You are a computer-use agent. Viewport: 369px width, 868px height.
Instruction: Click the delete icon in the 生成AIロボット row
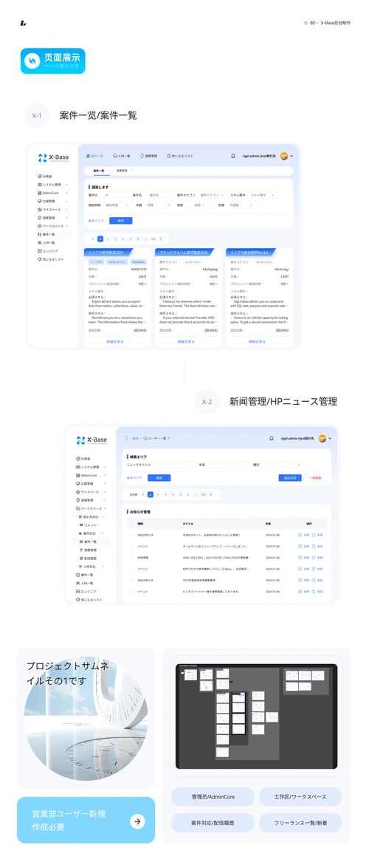click(314, 535)
